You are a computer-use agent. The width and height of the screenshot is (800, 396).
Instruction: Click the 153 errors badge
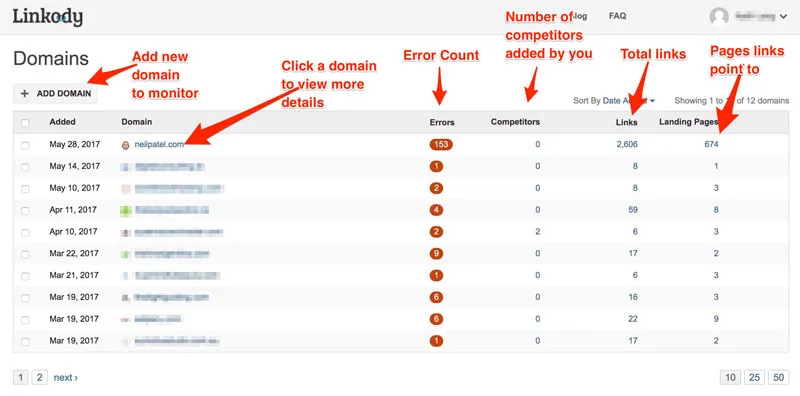point(441,144)
